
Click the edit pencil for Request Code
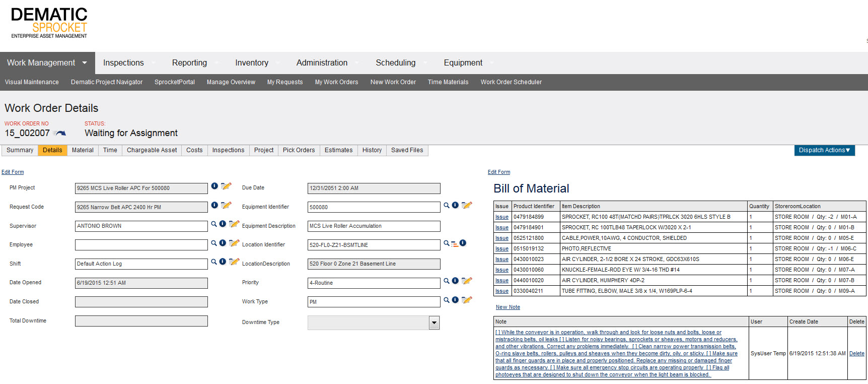click(x=226, y=205)
